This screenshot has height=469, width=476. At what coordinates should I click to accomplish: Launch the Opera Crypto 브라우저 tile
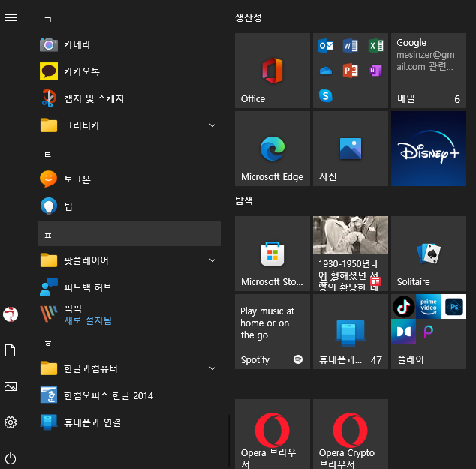[x=351, y=434]
